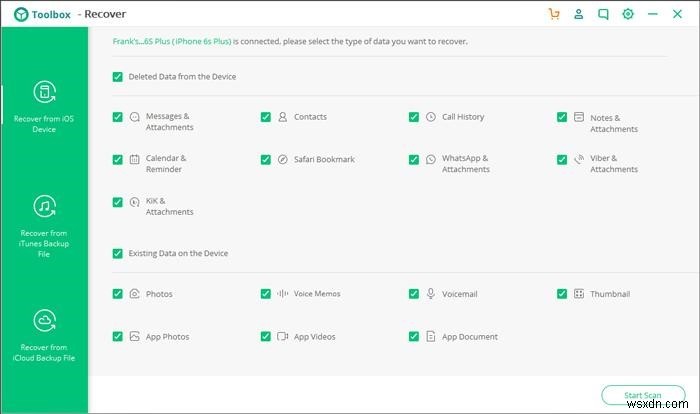Viewport: 700px width, 414px height.
Task: Select the Recover from iOS Device icon
Action: 44,93
